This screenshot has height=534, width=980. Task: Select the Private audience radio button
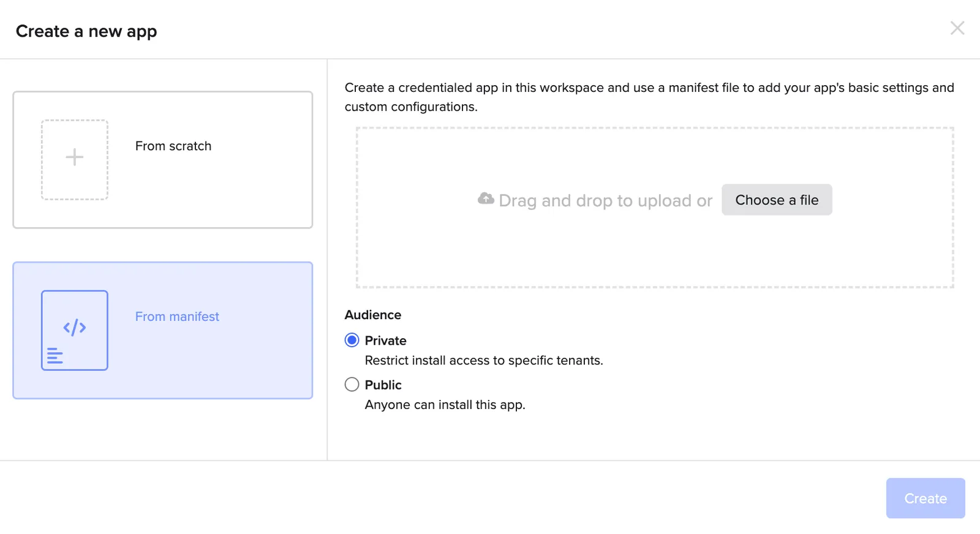(x=352, y=340)
